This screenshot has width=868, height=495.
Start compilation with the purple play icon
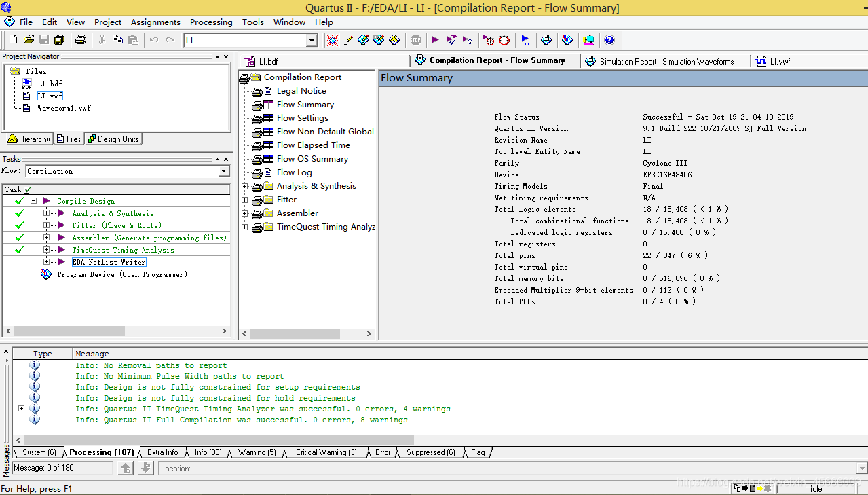pyautogui.click(x=435, y=40)
